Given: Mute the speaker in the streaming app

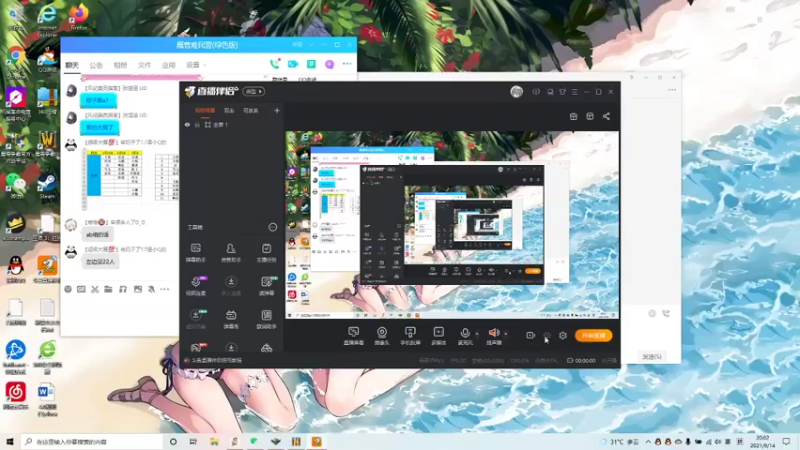Looking at the screenshot, I should pyautogui.click(x=494, y=334).
